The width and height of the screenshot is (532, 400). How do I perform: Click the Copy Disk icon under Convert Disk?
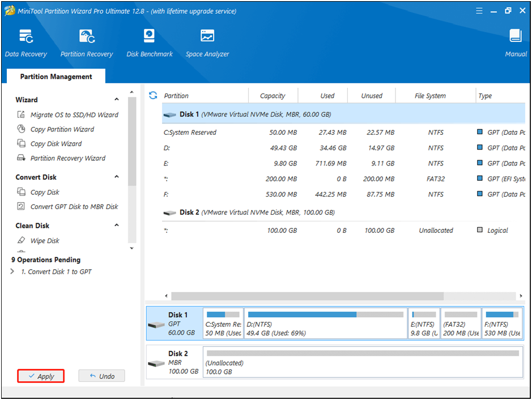point(21,192)
